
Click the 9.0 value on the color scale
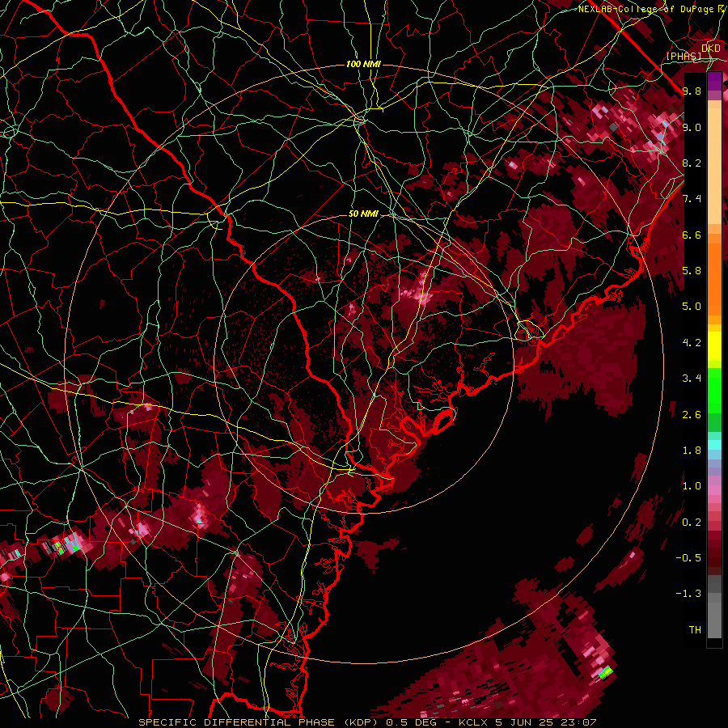[692, 127]
